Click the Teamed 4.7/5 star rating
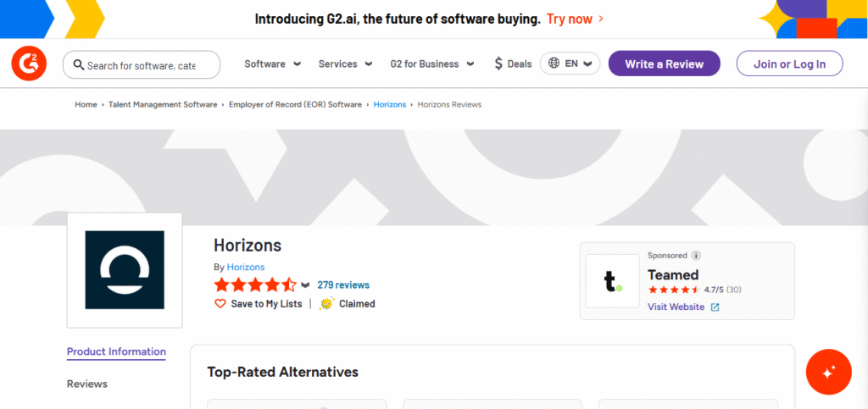 [674, 290]
